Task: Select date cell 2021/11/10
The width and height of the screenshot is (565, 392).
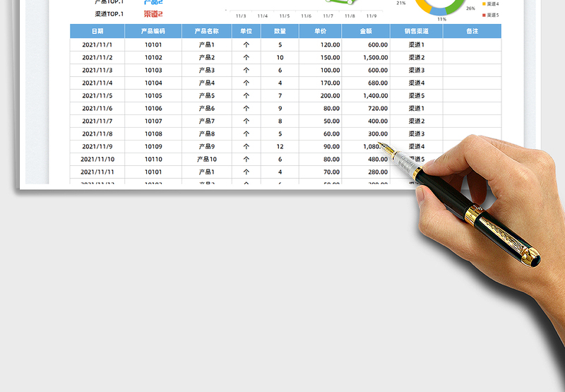Action: pyautogui.click(x=97, y=159)
